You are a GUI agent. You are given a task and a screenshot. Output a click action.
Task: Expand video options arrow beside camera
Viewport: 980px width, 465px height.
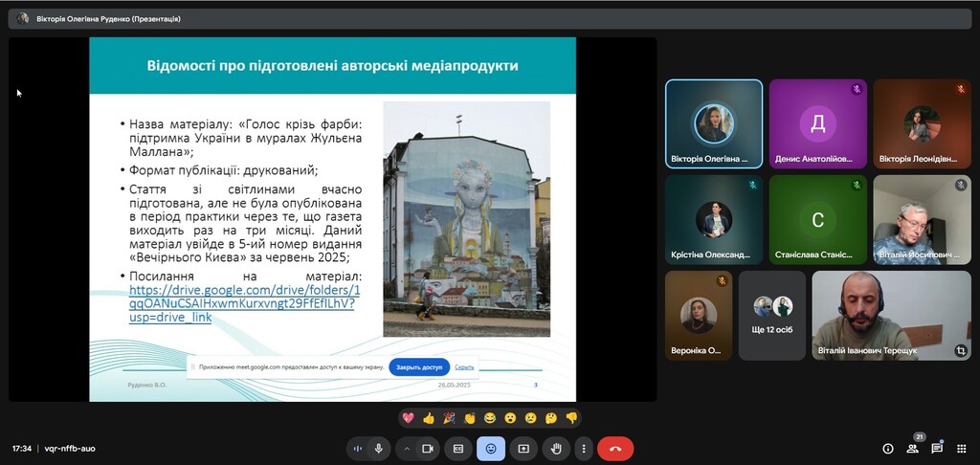click(x=407, y=448)
